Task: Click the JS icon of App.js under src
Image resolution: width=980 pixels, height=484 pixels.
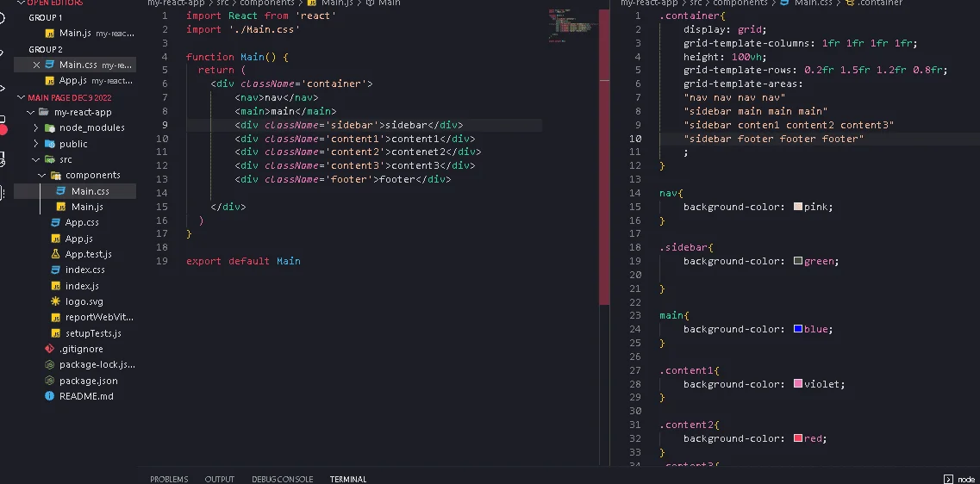Action: click(56, 239)
